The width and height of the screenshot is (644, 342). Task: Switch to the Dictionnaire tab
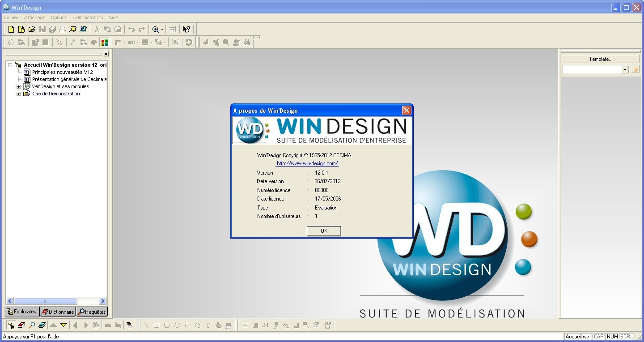[58, 312]
